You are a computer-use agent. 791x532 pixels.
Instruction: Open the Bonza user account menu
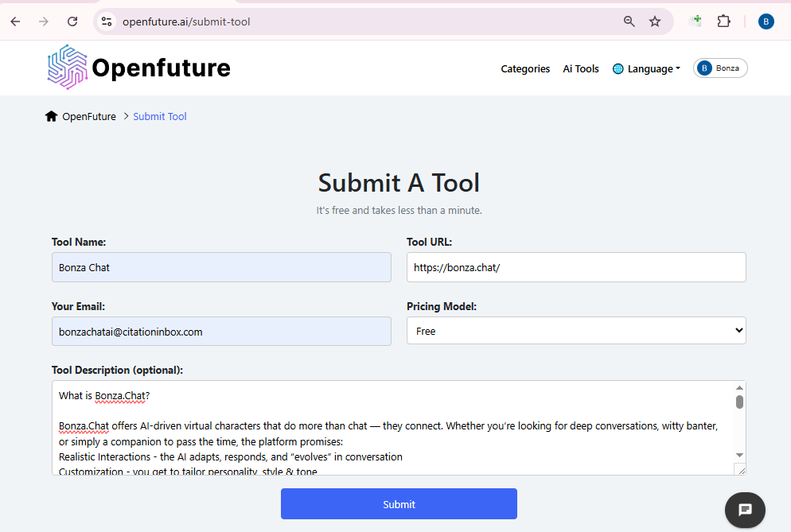pyautogui.click(x=720, y=68)
